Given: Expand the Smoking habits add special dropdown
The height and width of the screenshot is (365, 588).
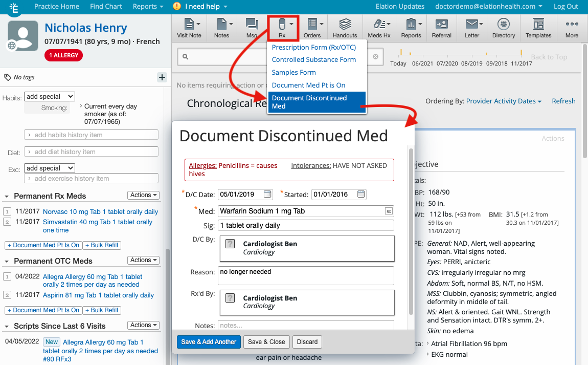Looking at the screenshot, I should (x=49, y=96).
